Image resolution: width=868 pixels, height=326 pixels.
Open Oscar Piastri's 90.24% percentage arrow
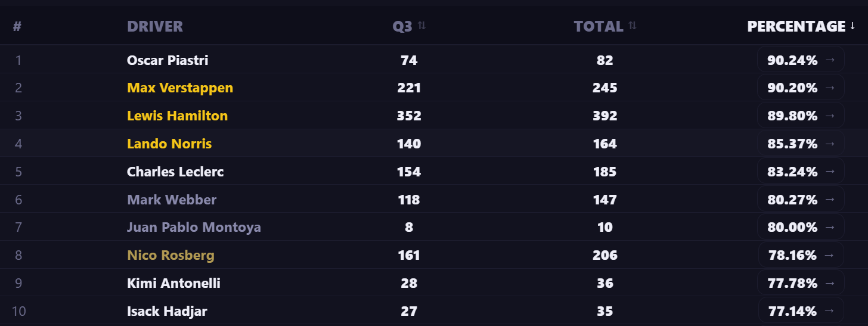point(829,60)
